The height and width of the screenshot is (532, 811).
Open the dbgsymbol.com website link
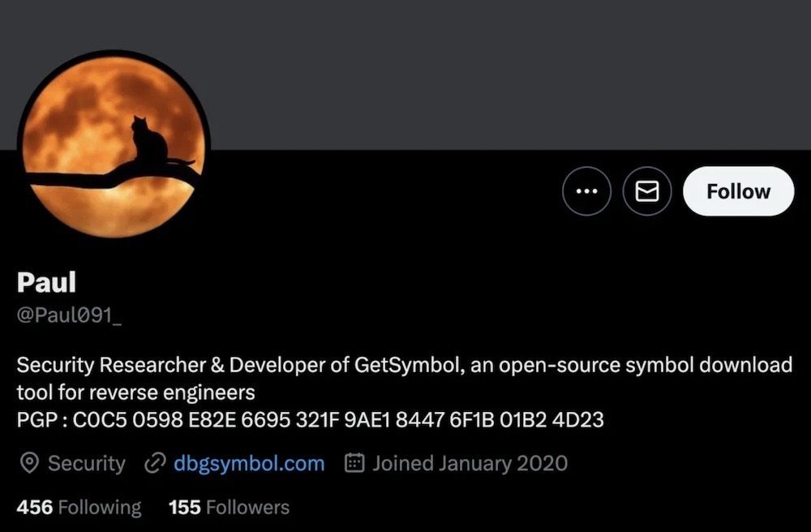pos(247,463)
